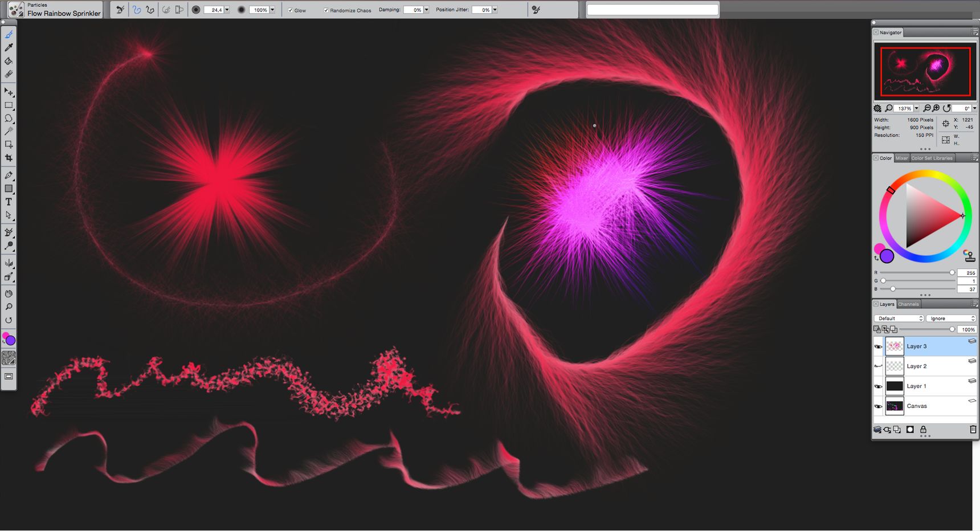Select the Text tool

9,202
